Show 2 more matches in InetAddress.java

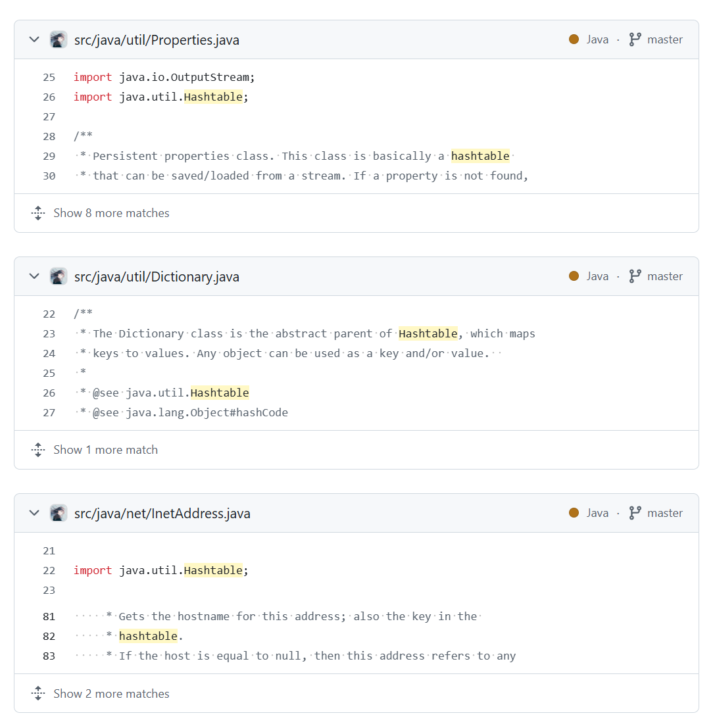coord(111,694)
